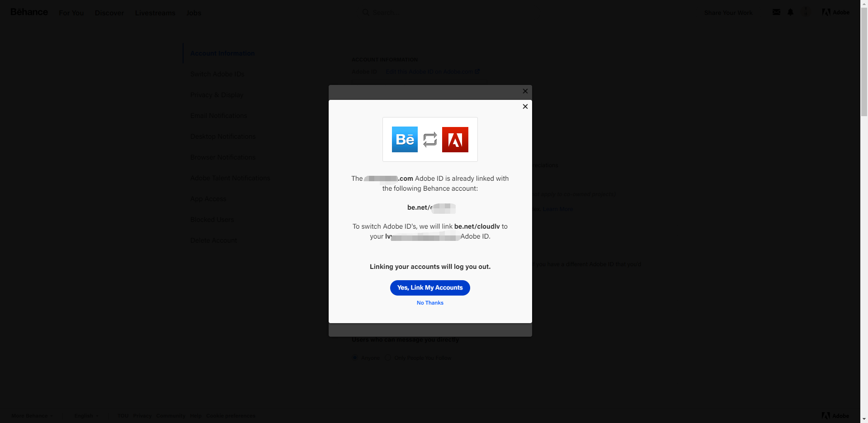Open Browser Notifications settings
The image size is (868, 423).
223,157
